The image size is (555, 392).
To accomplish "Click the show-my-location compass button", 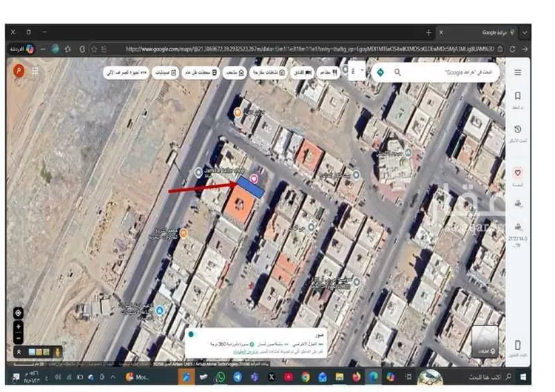I will [x=18, y=312].
